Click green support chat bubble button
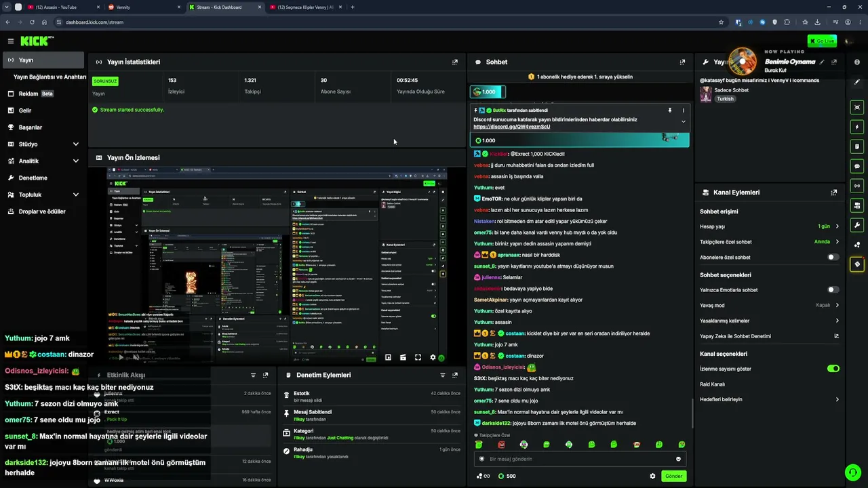 852,472
